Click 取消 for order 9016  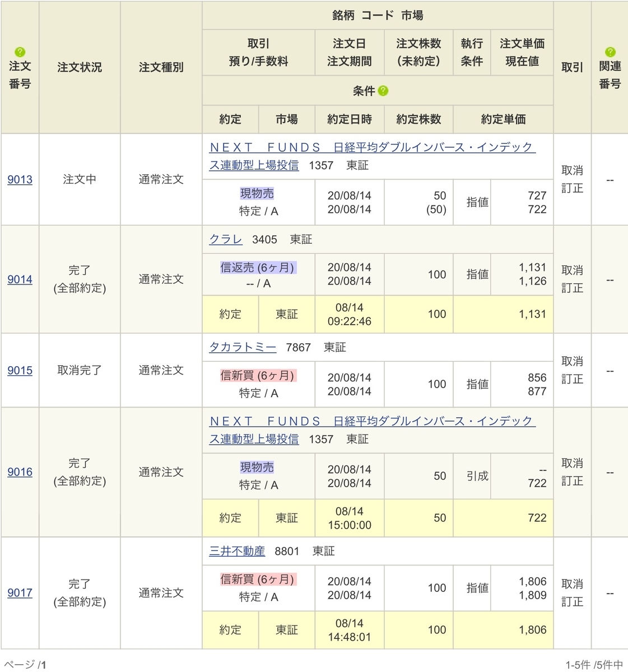[572, 463]
